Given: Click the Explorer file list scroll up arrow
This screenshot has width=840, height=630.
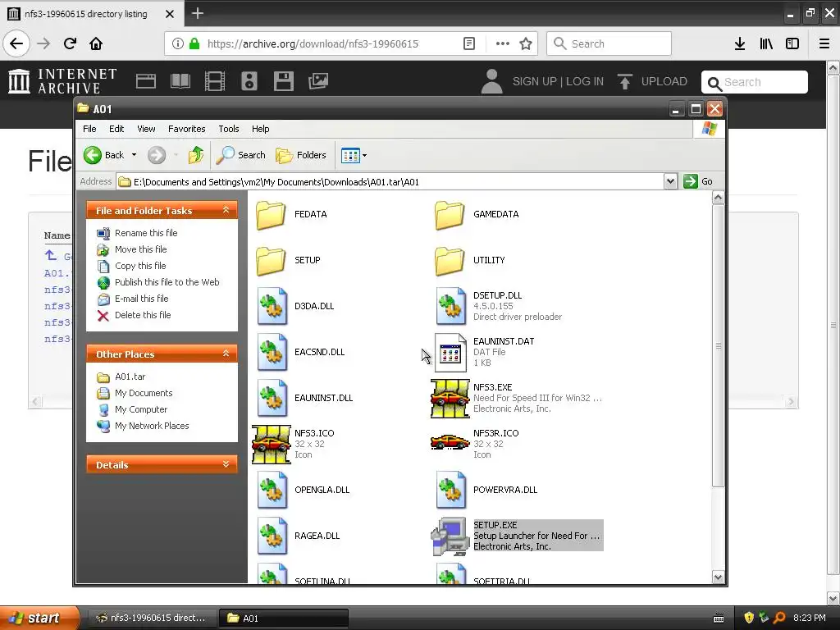Looking at the screenshot, I should [718, 198].
